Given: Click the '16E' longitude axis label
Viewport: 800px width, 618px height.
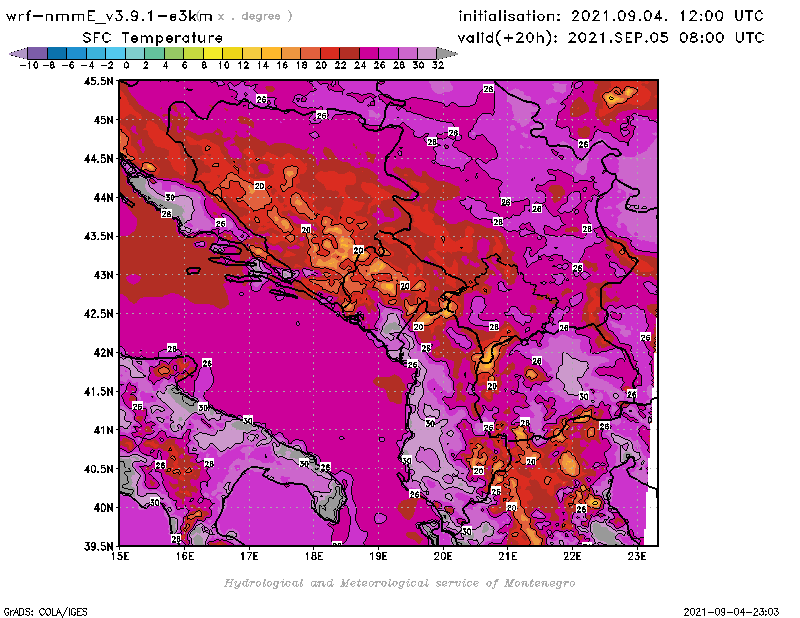Looking at the screenshot, I should [185, 556].
